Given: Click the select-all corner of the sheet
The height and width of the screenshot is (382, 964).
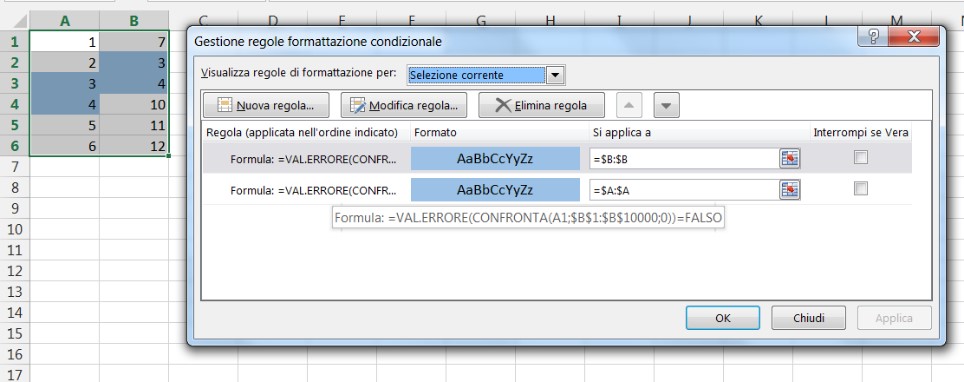Looking at the screenshot, I should click(15, 21).
